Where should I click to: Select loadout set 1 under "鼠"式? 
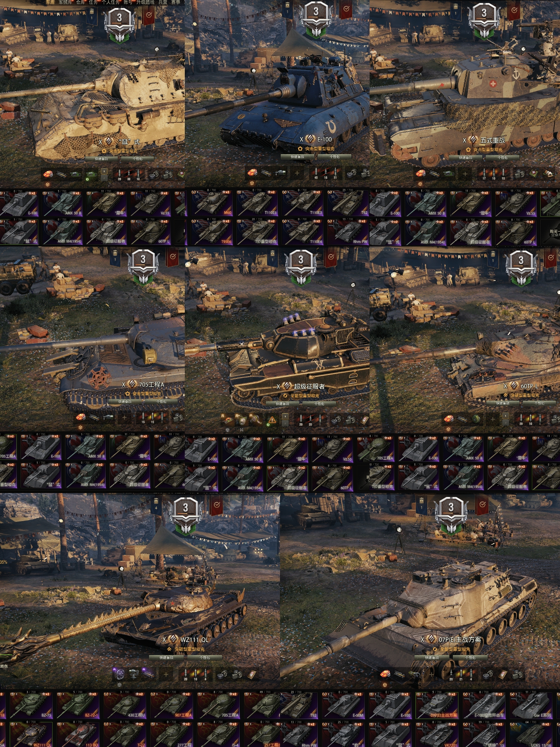click(104, 171)
